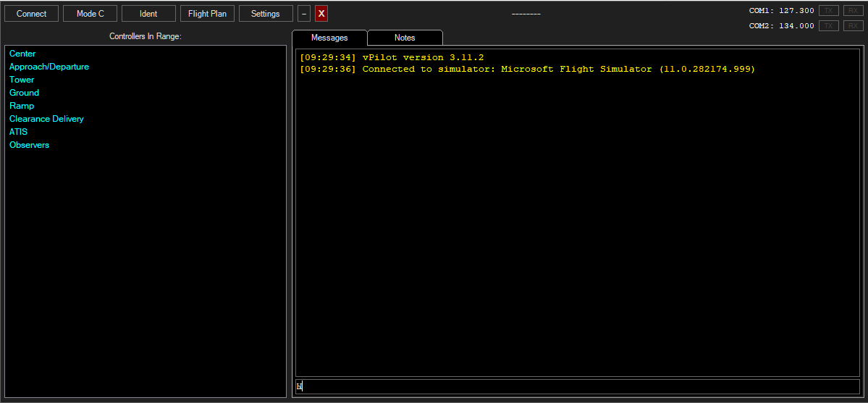This screenshot has width=868, height=403.
Task: Open vPilot Settings
Action: click(266, 14)
